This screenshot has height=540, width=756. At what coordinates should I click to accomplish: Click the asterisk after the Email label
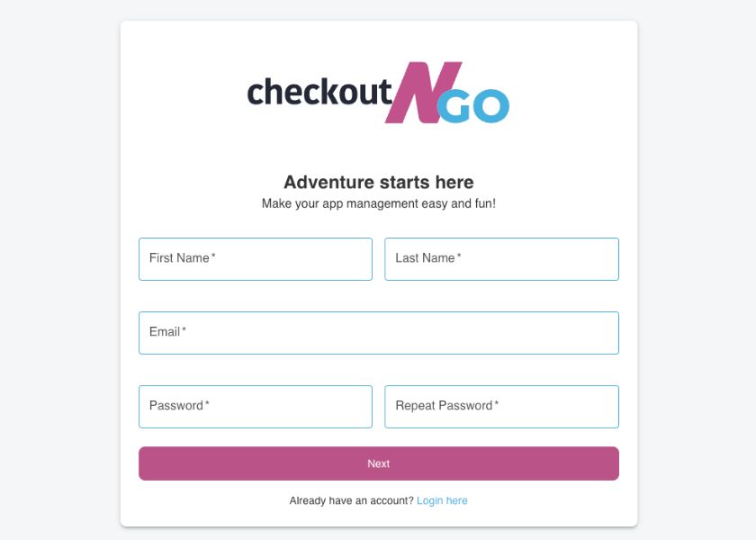[x=184, y=331]
